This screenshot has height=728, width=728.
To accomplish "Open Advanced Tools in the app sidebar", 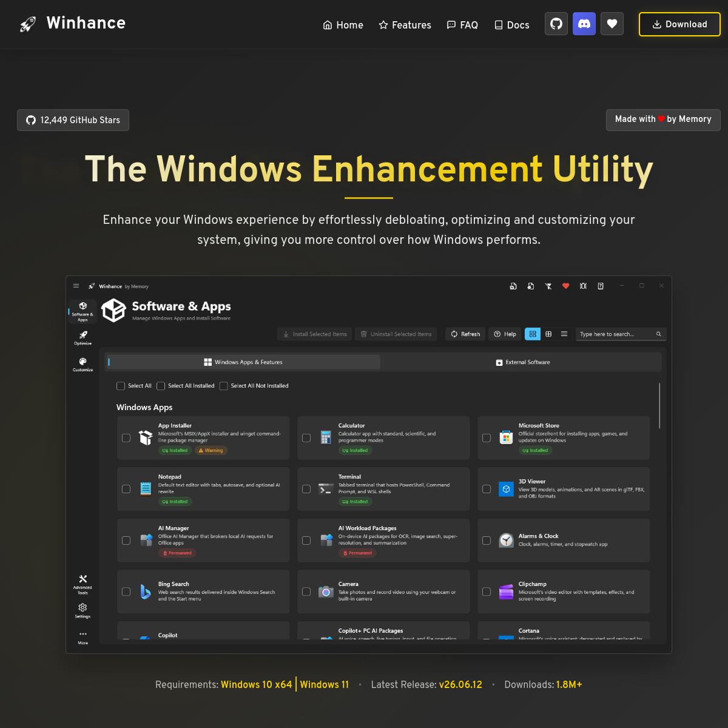I will [x=83, y=585].
